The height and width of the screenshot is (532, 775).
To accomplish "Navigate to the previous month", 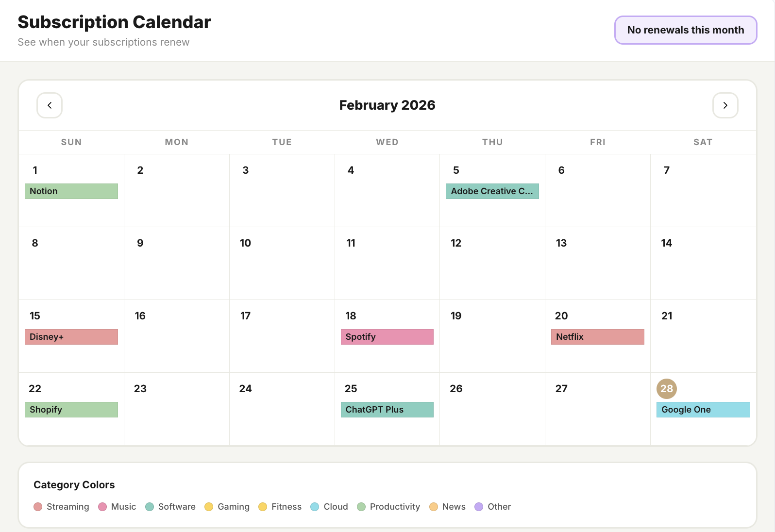I will point(49,105).
